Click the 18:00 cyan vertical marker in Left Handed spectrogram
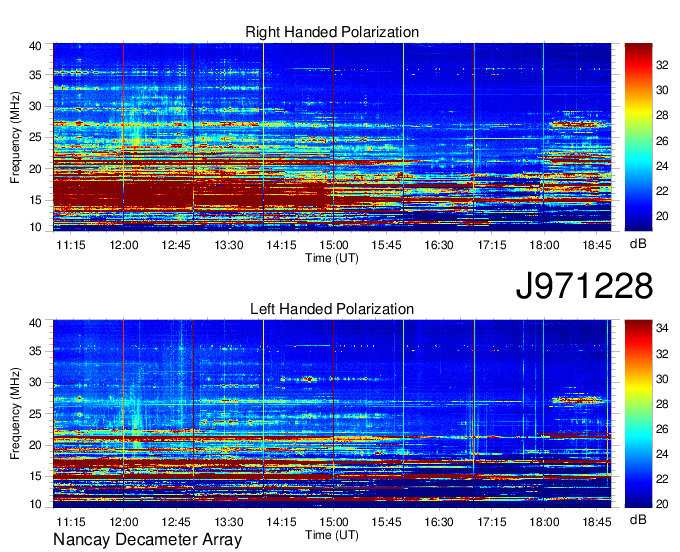 pyautogui.click(x=543, y=412)
